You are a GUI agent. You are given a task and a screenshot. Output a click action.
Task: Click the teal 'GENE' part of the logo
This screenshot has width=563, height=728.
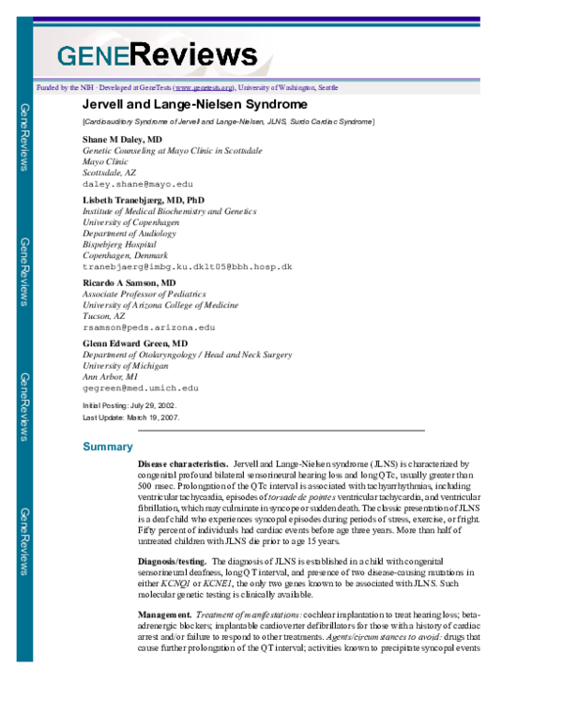coord(93,56)
